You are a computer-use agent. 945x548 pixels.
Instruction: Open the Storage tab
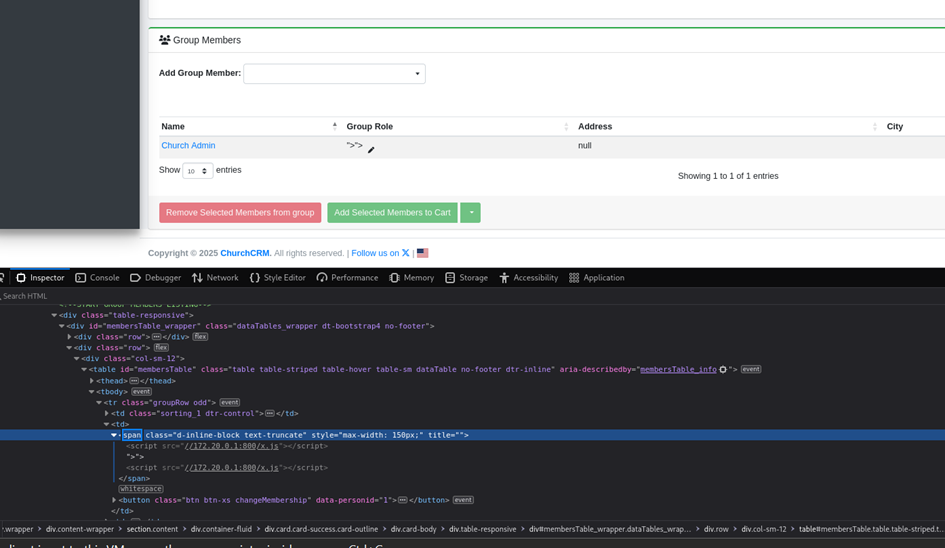[466, 278]
